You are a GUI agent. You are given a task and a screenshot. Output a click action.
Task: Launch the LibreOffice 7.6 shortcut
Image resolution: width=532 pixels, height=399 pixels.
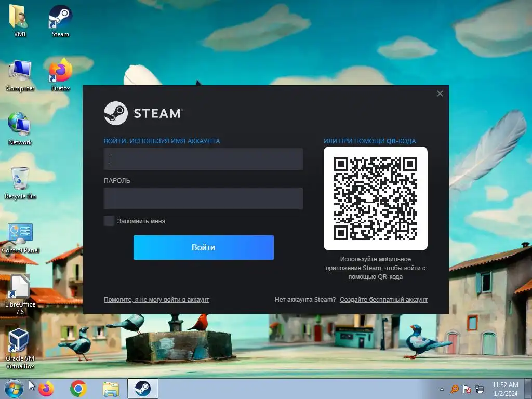point(20,295)
